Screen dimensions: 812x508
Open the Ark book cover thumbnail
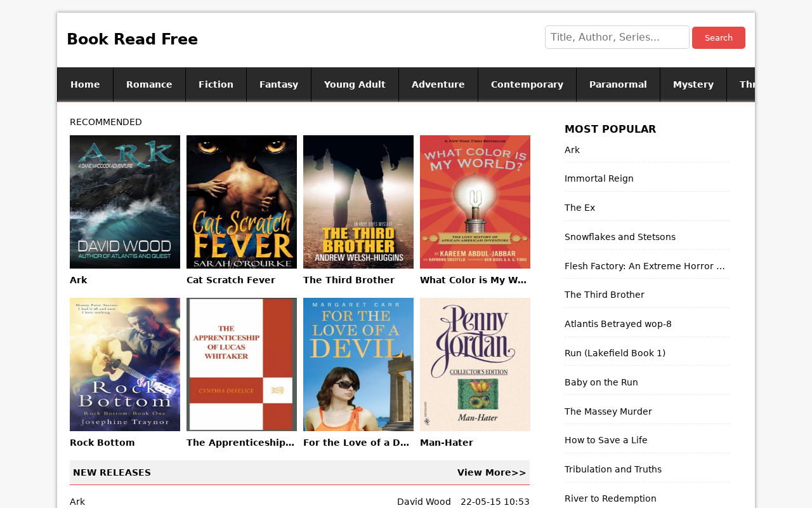(x=125, y=202)
